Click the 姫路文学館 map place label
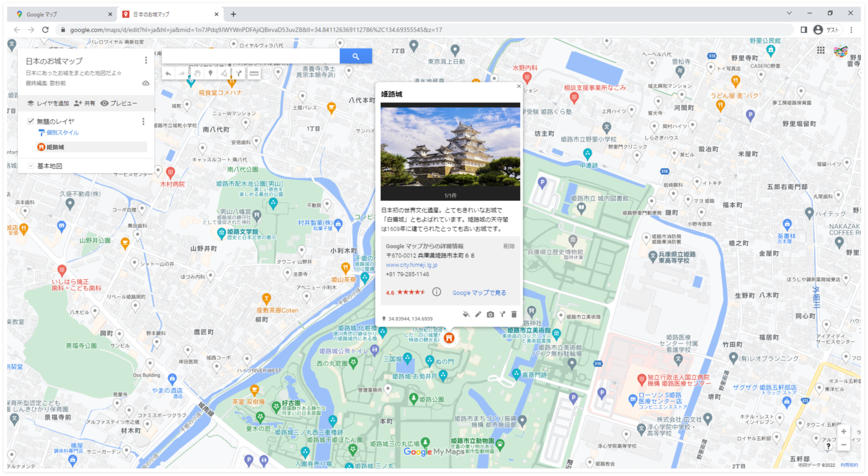 click(x=242, y=232)
